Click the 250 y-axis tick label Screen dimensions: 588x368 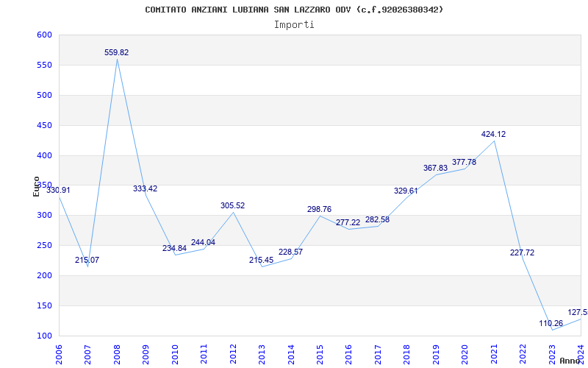[x=44, y=246]
